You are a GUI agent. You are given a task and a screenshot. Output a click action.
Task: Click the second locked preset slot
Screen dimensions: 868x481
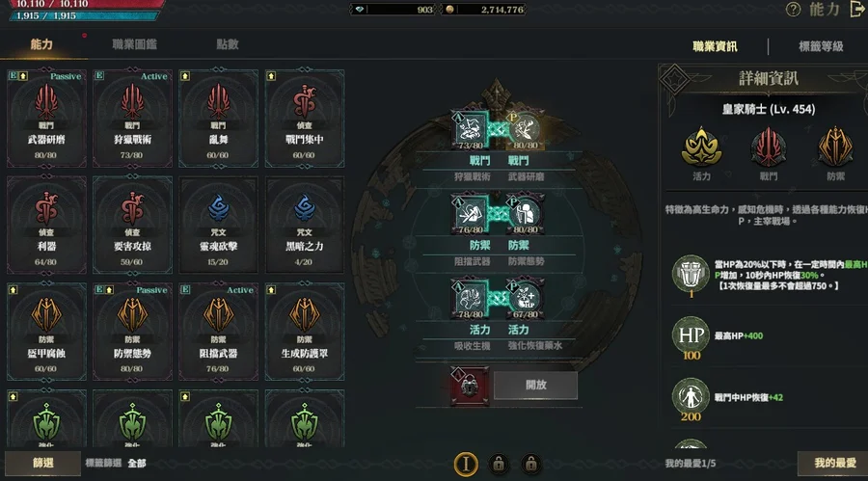coord(499,464)
